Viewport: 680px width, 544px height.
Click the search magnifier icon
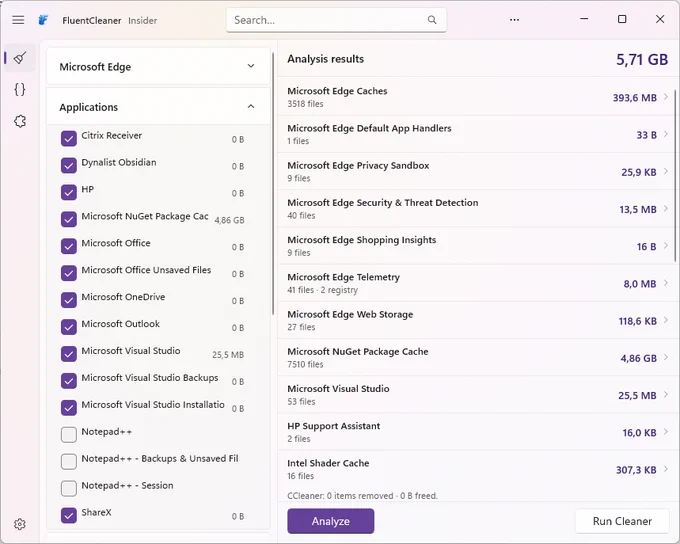432,20
